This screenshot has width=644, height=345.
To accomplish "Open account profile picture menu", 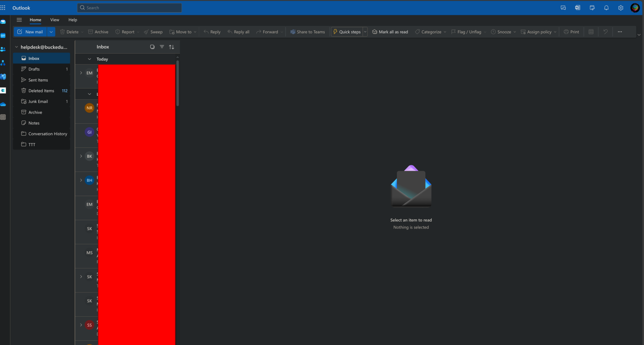I will pyautogui.click(x=635, y=8).
